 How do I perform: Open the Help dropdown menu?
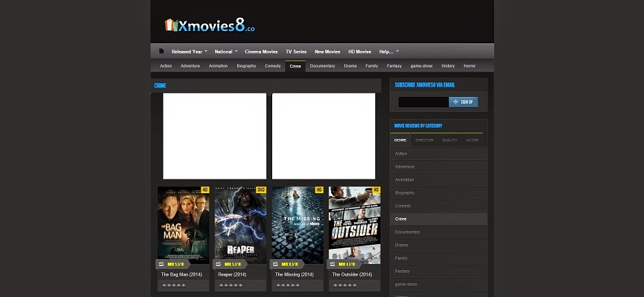tap(389, 52)
